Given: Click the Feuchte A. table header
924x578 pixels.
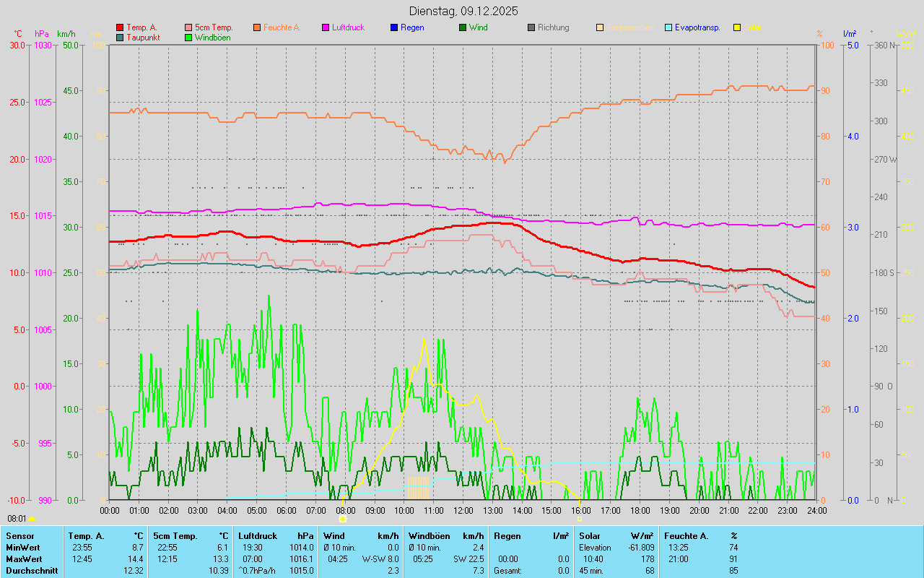Looking at the screenshot, I should tap(686, 536).
